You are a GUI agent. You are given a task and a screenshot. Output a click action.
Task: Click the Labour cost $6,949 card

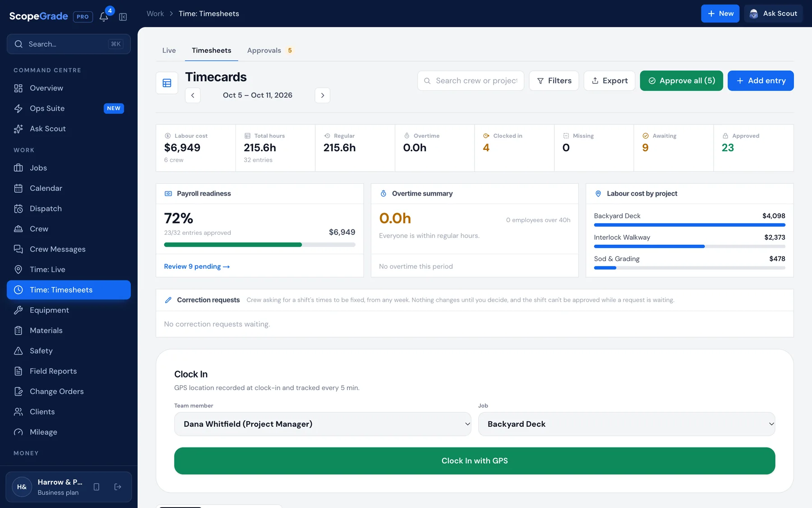point(196,148)
